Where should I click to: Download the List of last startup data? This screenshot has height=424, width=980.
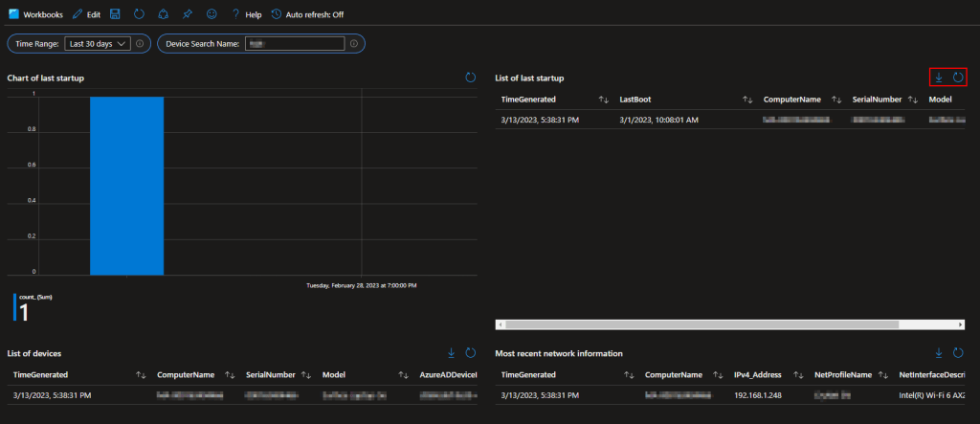(939, 78)
